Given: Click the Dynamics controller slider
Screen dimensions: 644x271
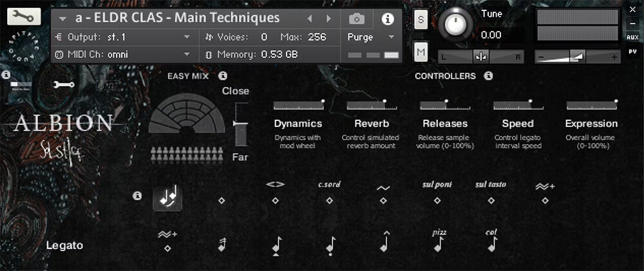Looking at the screenshot, I should [299, 105].
